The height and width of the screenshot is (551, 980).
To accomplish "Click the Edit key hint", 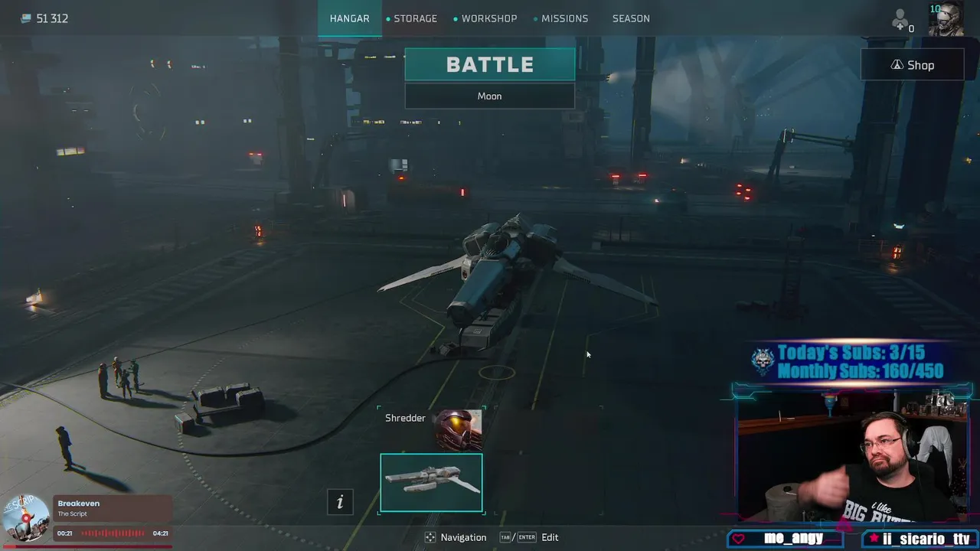I will coord(529,537).
